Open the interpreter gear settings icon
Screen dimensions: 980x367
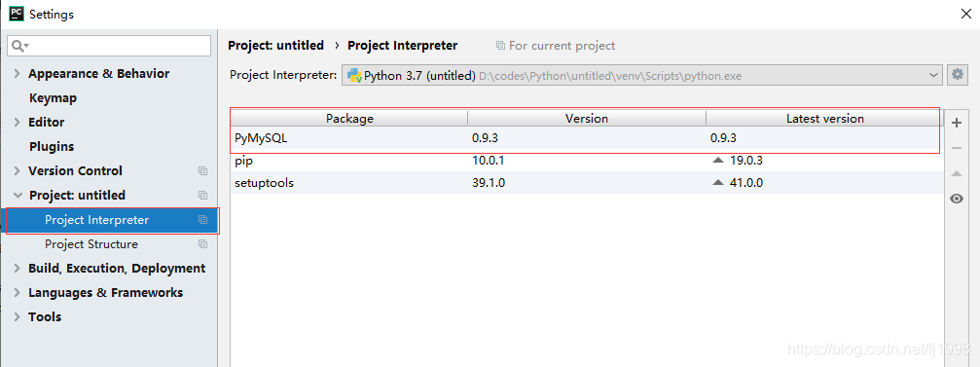(957, 75)
